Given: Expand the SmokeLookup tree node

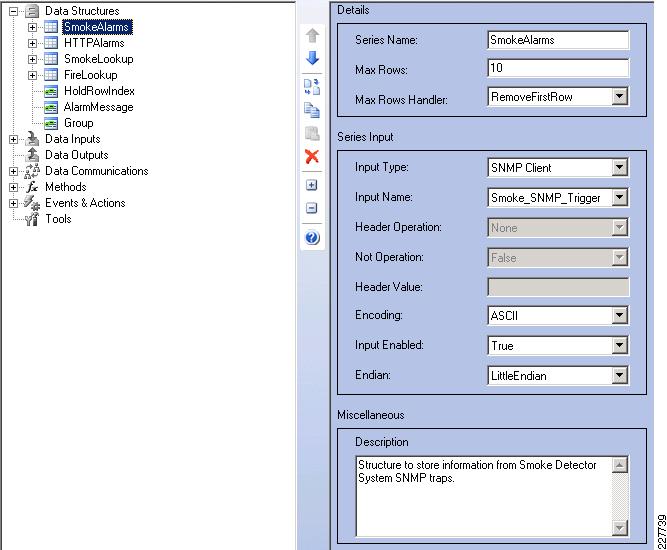Looking at the screenshot, I should pyautogui.click(x=32, y=60).
